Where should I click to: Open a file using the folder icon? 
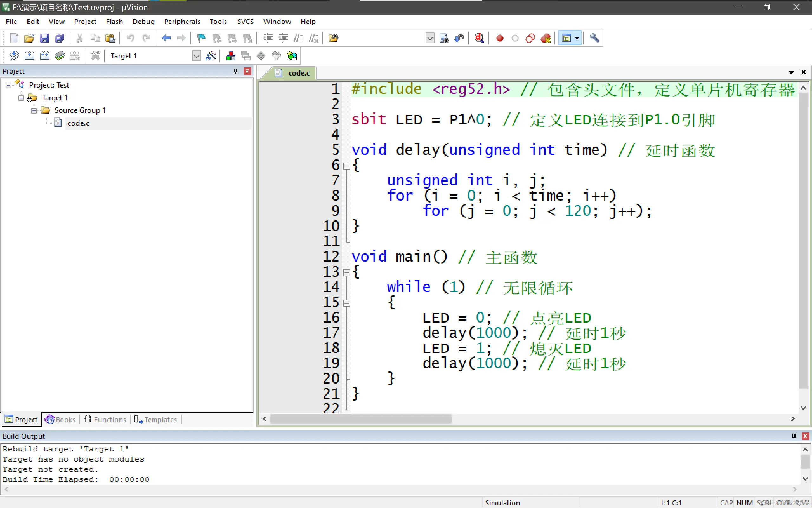(x=29, y=38)
